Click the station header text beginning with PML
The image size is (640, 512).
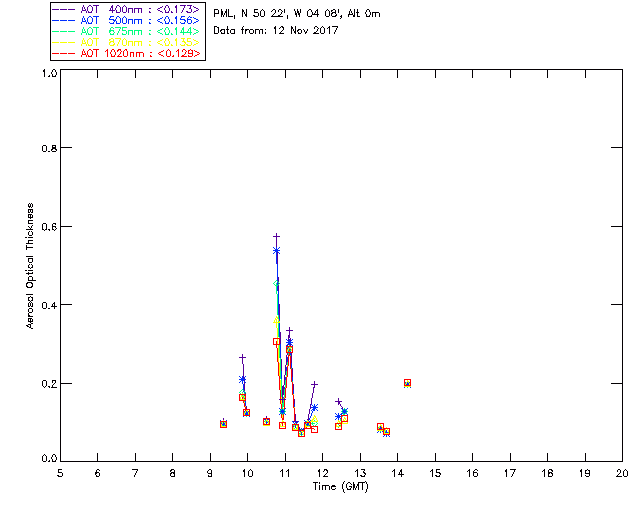click(x=297, y=14)
